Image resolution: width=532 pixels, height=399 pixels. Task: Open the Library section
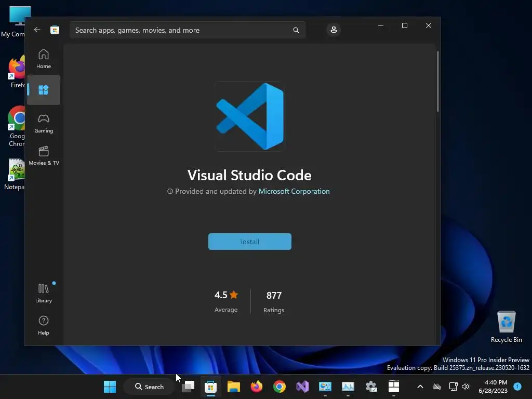[x=44, y=293]
